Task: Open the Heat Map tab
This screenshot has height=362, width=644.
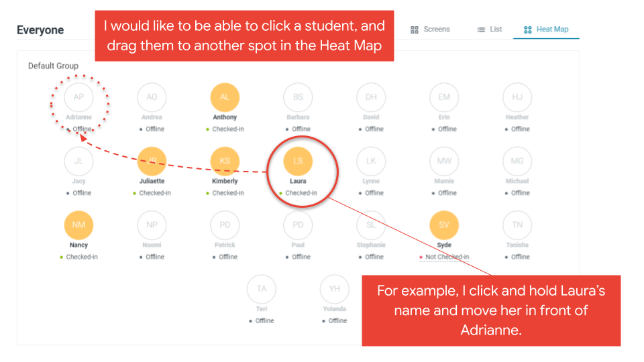Action: 546,29
